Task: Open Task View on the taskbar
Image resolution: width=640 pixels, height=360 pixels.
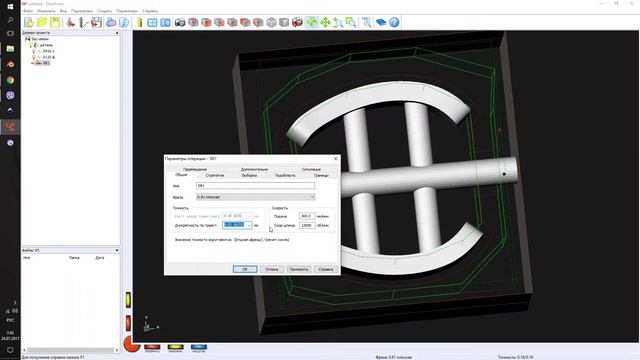Action: (x=10, y=34)
